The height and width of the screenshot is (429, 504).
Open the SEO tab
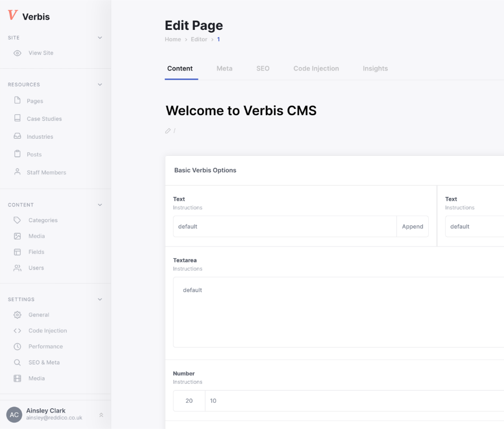263,68
